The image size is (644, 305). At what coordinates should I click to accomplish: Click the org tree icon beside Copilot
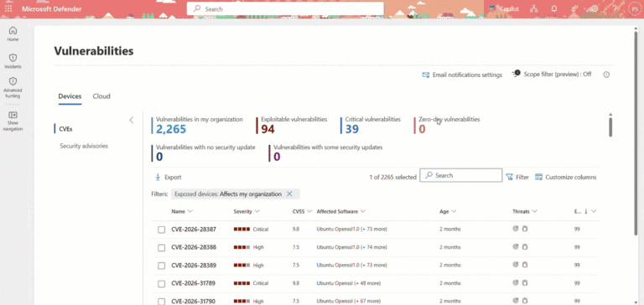(x=534, y=8)
